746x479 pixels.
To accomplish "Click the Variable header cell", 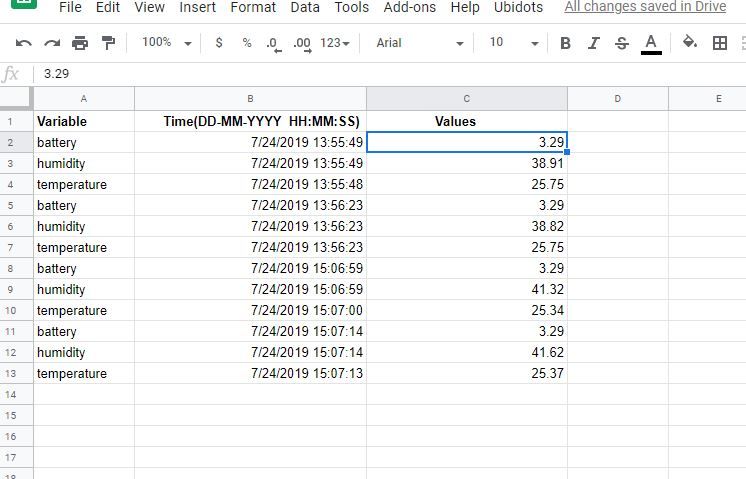I will (84, 121).
